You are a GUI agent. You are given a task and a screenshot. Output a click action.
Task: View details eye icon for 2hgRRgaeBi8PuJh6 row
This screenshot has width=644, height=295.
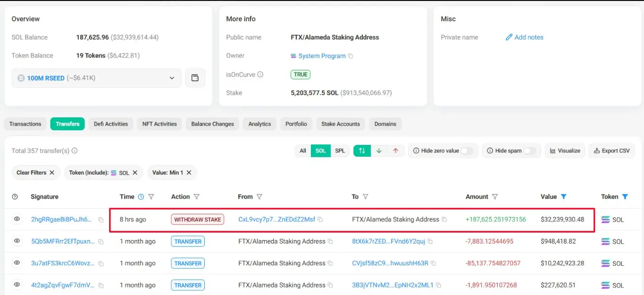(x=17, y=219)
